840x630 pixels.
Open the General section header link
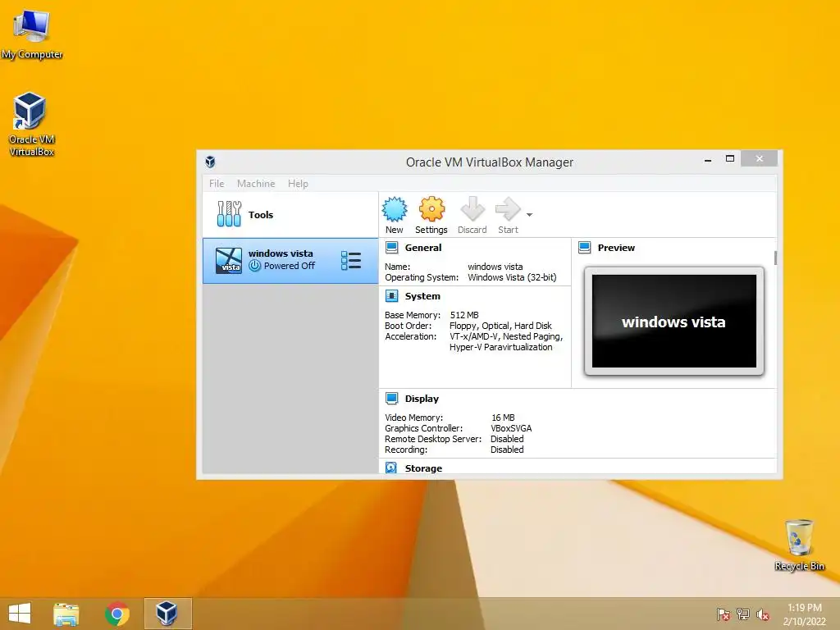click(x=423, y=248)
